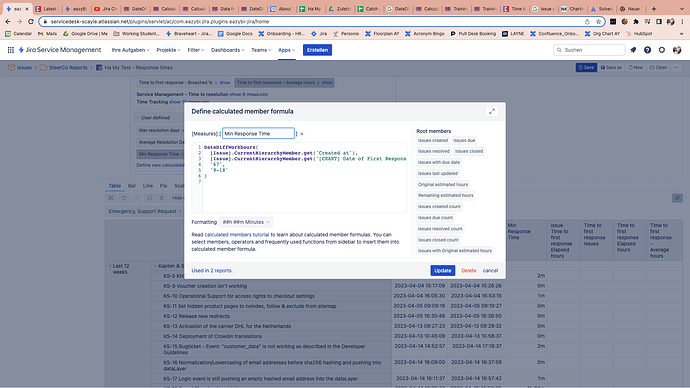The image size is (690, 388).
Task: Click the Open report button
Action: pyautogui.click(x=658, y=68)
